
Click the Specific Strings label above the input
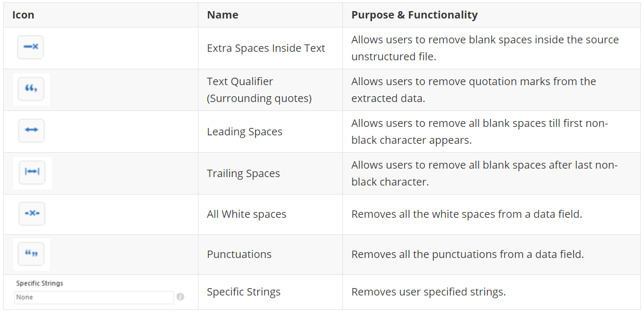point(40,283)
